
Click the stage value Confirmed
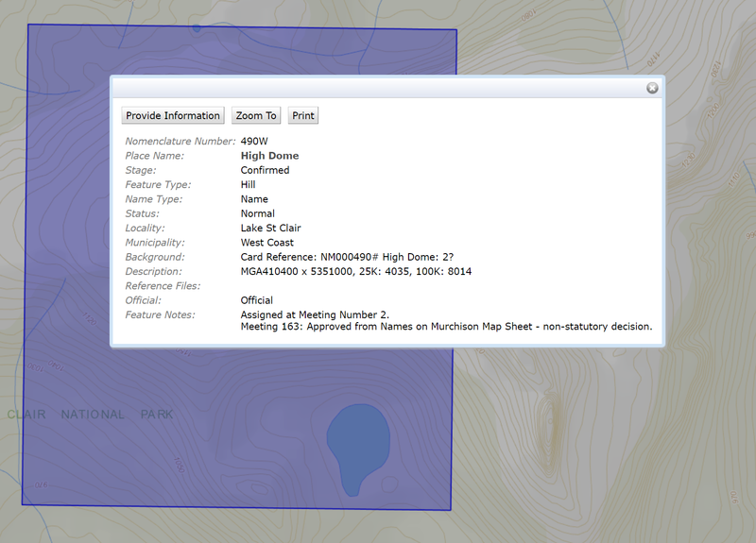coord(265,170)
